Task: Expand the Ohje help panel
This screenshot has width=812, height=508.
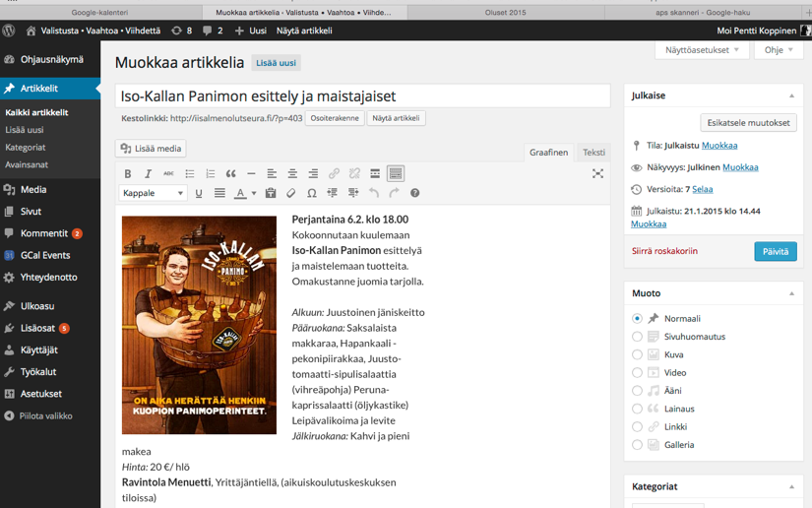Action: (x=779, y=50)
